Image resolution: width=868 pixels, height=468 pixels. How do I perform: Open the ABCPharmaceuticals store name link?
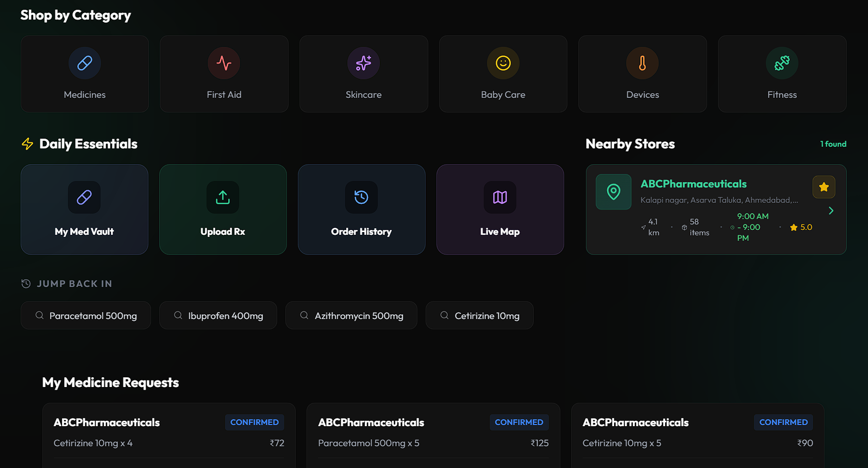694,184
